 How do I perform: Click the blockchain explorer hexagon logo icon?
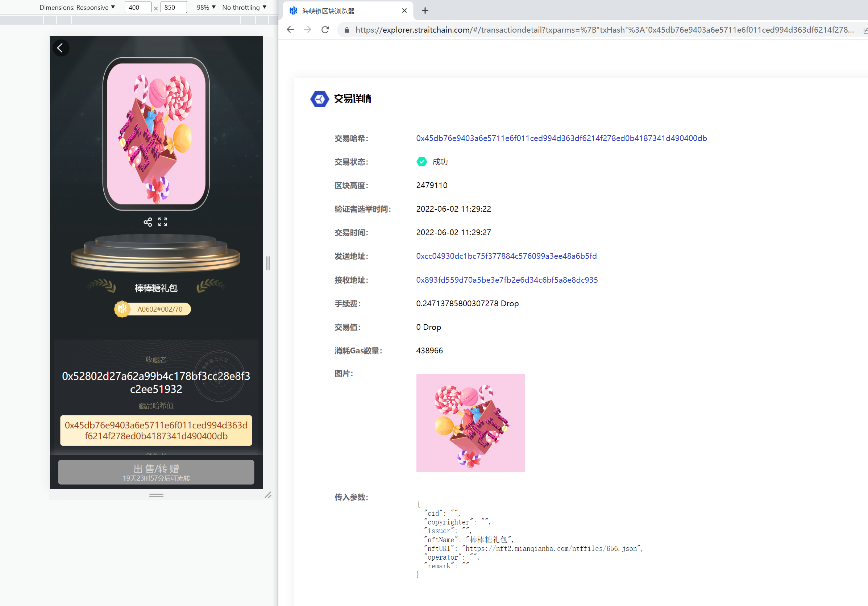tap(319, 100)
